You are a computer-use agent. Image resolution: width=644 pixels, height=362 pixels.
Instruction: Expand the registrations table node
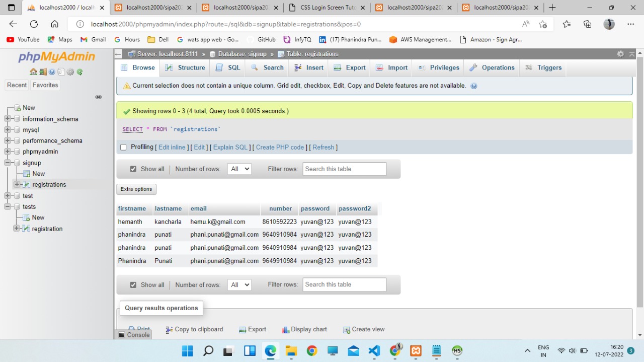(17, 184)
